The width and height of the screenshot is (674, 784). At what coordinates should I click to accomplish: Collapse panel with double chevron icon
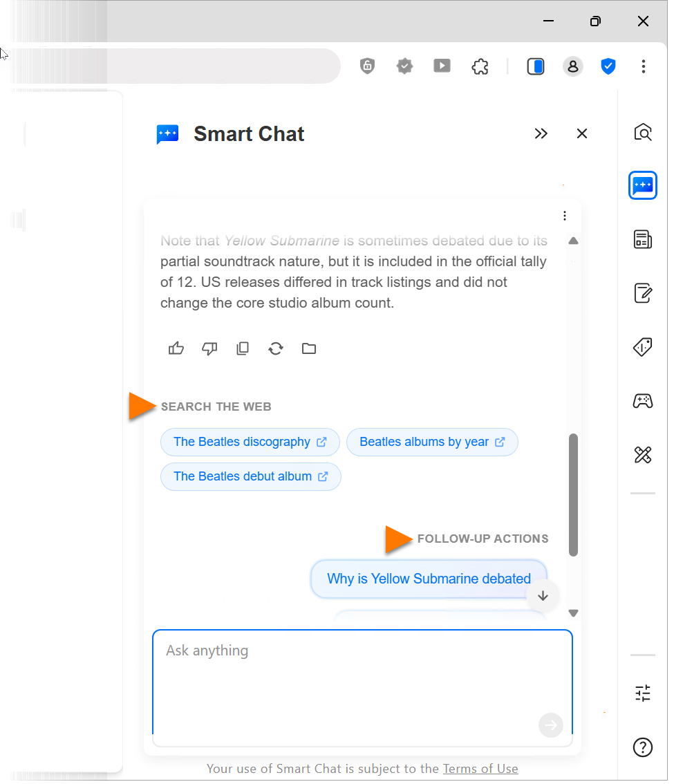541,133
